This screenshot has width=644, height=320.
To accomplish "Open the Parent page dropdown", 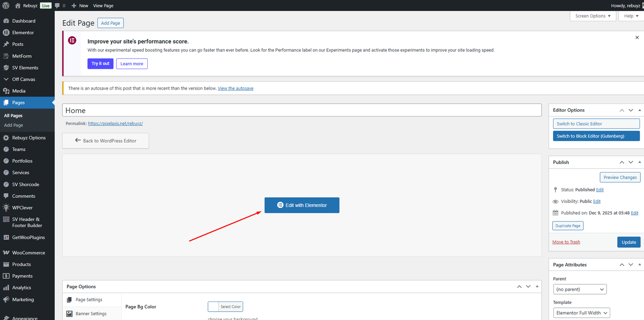I will click(x=580, y=289).
